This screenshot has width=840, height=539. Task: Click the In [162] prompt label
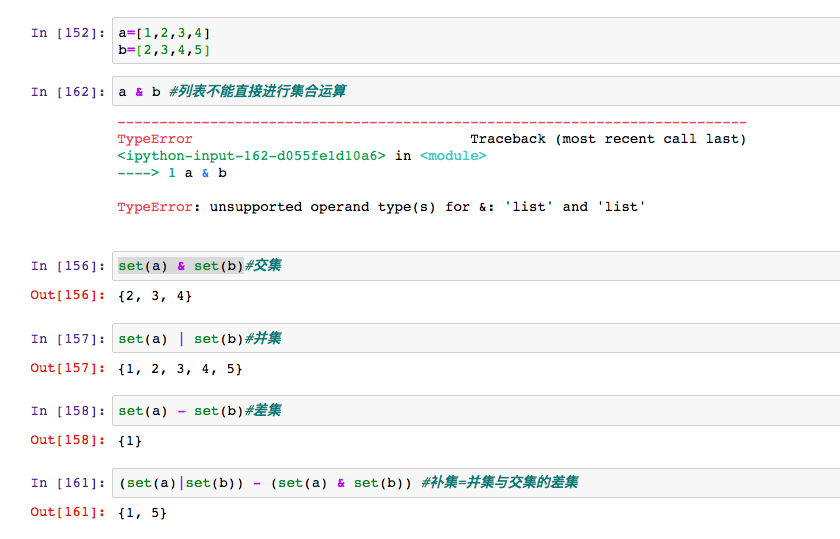68,92
